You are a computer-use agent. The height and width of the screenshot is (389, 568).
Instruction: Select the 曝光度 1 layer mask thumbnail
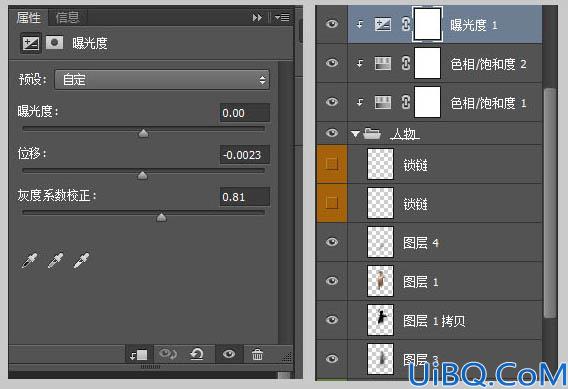427,24
